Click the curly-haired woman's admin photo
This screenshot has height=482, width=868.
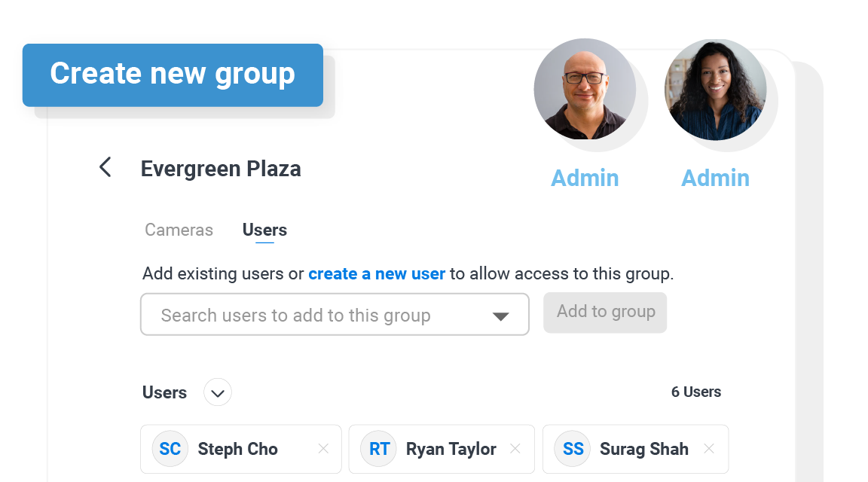715,89
